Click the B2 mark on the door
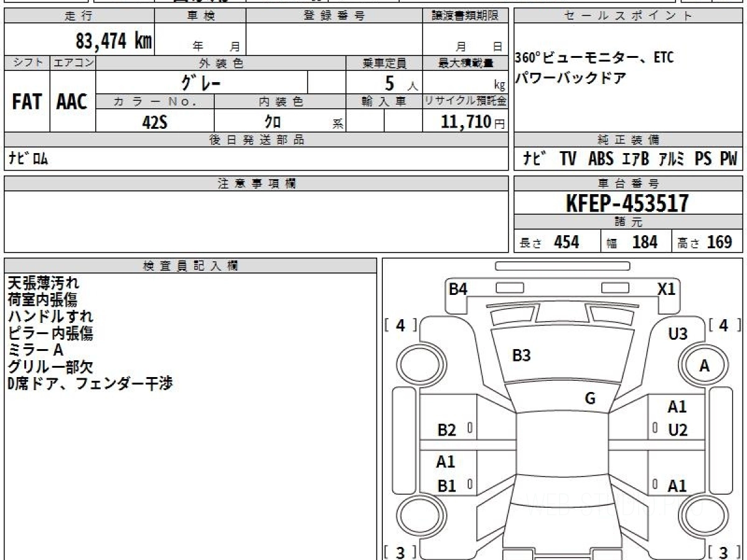Image resolution: width=747 pixels, height=560 pixels. click(x=447, y=430)
